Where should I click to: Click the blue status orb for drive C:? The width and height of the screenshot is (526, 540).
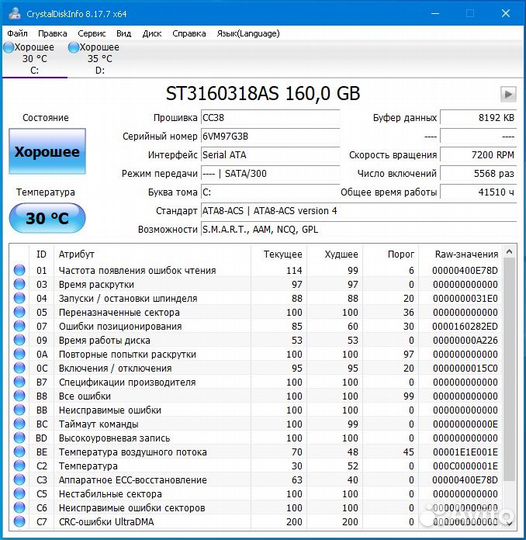click(9, 48)
